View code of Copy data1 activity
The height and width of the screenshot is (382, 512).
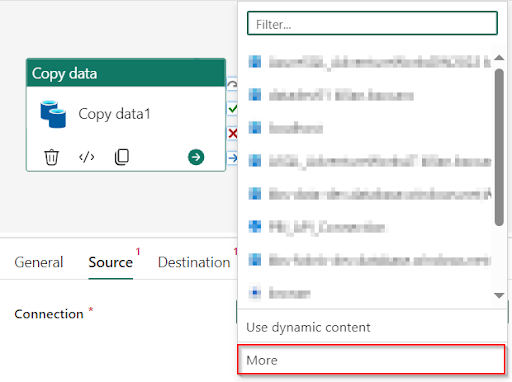coord(87,157)
